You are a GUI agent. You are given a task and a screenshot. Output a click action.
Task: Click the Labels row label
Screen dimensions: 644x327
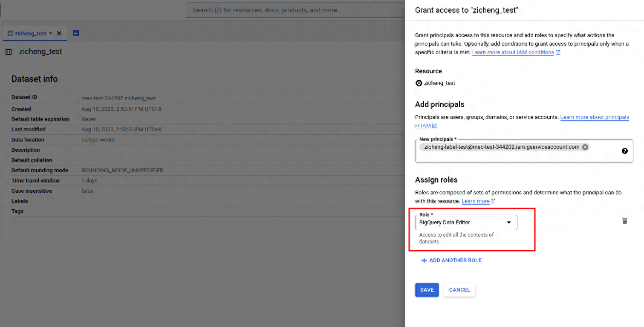click(x=20, y=201)
